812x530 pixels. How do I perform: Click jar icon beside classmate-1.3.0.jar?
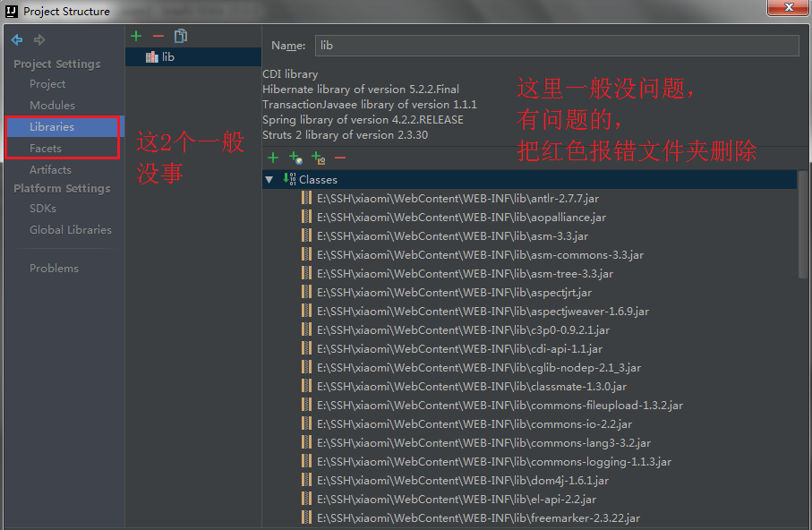pyautogui.click(x=306, y=386)
